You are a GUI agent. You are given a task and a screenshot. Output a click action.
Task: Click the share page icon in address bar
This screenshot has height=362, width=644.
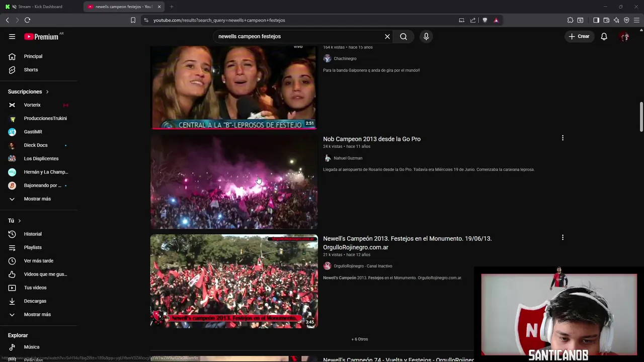click(x=473, y=20)
